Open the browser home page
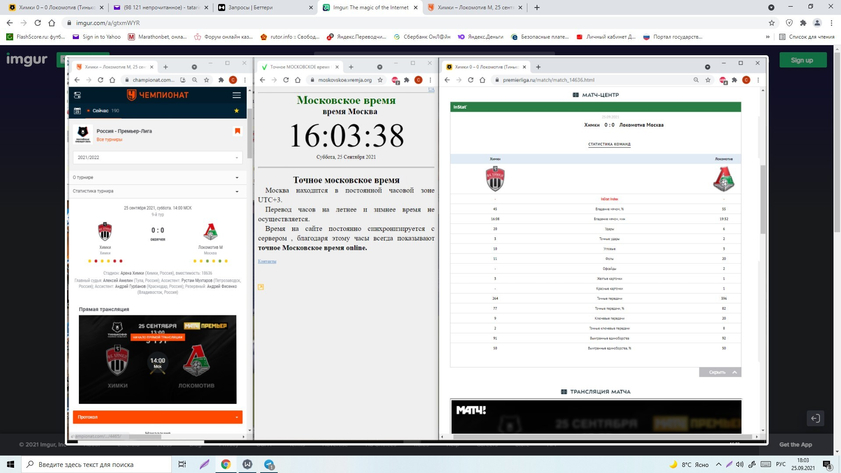Image resolution: width=841 pixels, height=473 pixels. pyautogui.click(x=51, y=23)
